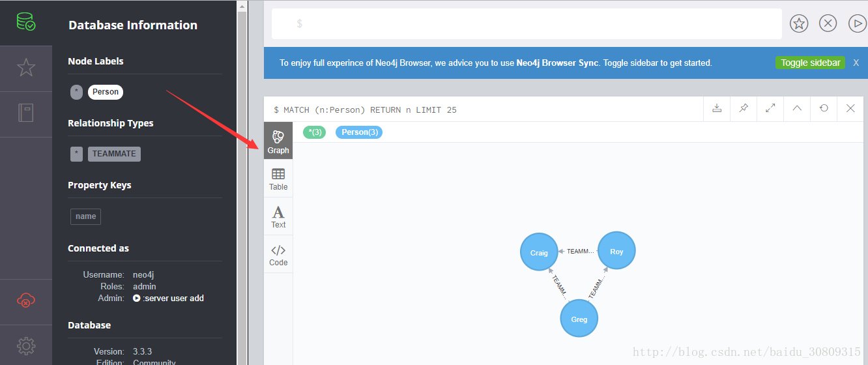868x365 pixels.
Task: Click the admin roles value
Action: [x=145, y=286]
